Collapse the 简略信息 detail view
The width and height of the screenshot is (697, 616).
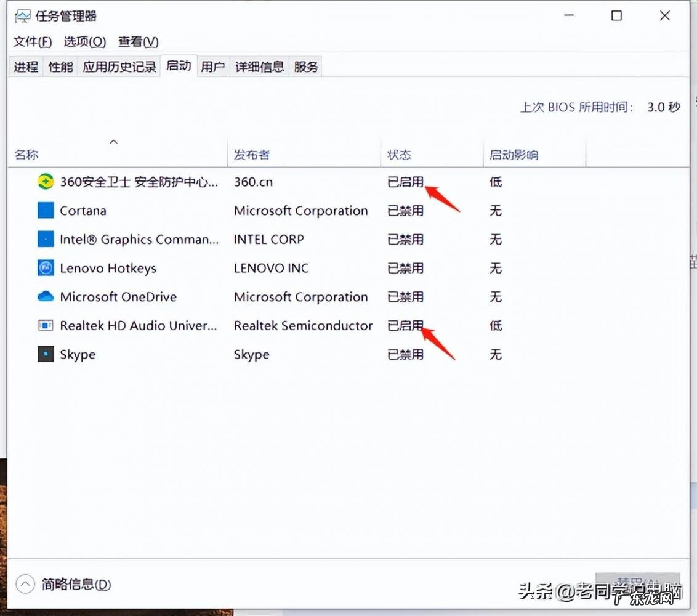tap(25, 584)
